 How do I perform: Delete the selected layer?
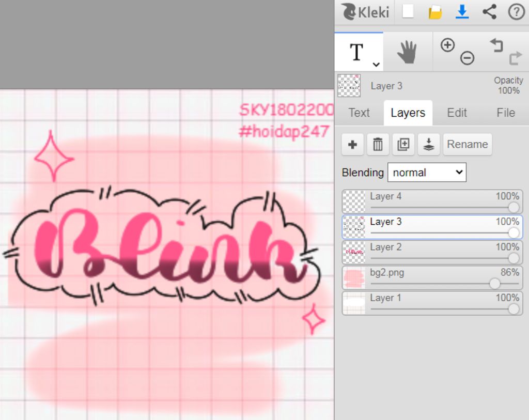coord(378,144)
